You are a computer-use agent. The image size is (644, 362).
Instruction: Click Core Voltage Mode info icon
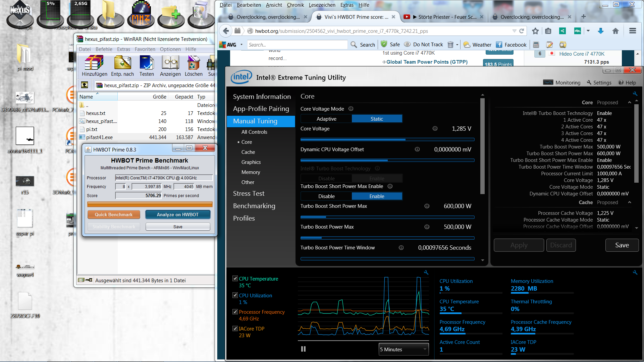pos(351,109)
